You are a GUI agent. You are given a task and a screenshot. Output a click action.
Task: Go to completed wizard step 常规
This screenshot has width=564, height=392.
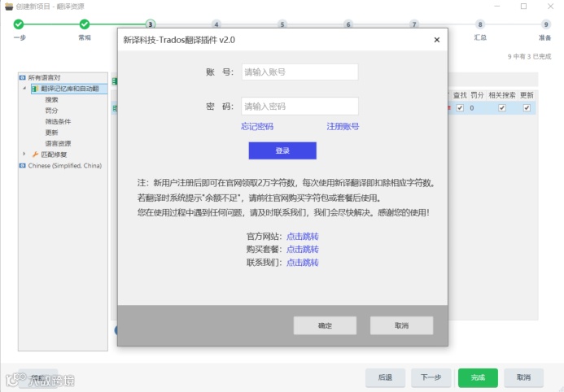tap(85, 24)
